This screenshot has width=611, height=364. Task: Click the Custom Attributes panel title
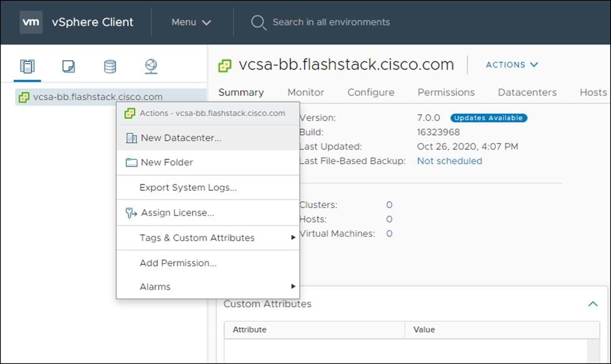(267, 304)
